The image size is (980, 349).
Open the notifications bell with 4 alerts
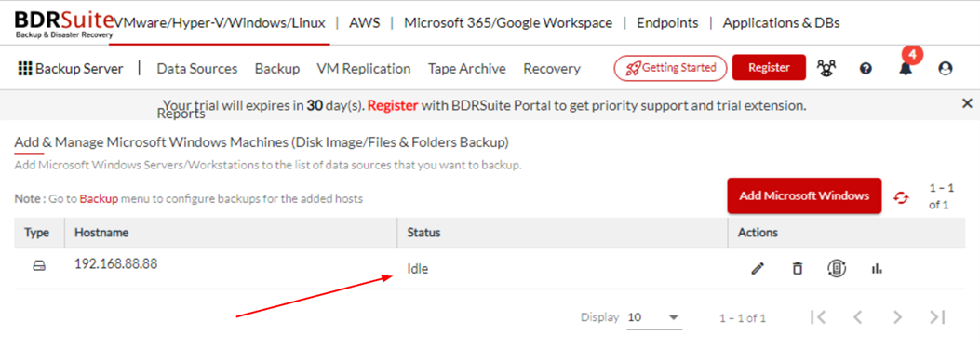click(x=905, y=68)
